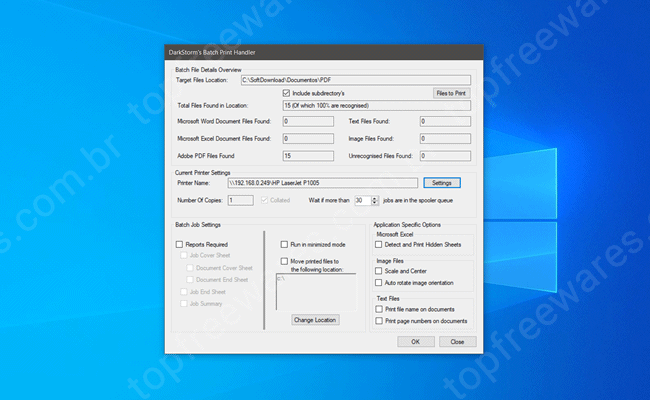Screen dimensions: 650x400
Task: Toggle Auto rotate image orientation
Action: pyautogui.click(x=378, y=283)
